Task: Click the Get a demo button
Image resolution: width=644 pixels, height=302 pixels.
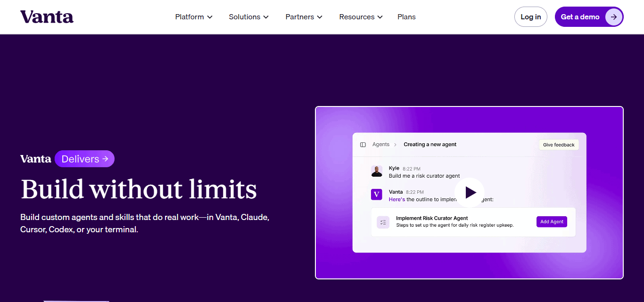Action: click(x=589, y=17)
